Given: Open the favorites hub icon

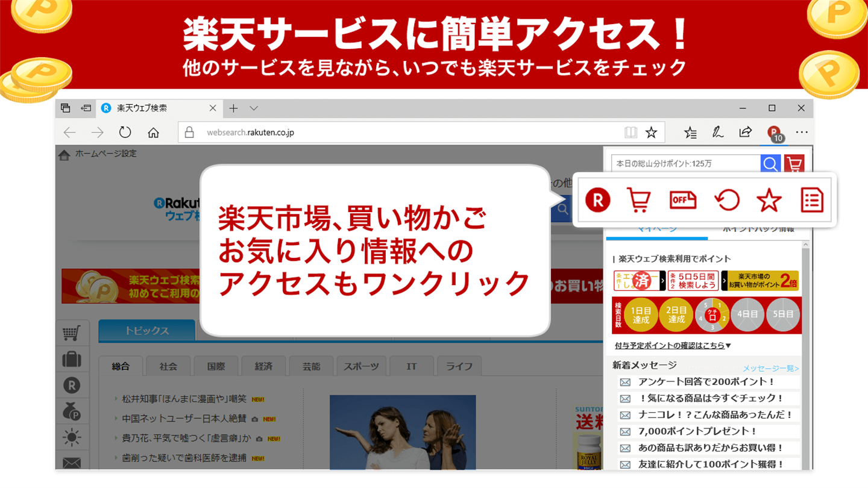Looking at the screenshot, I should 691,133.
